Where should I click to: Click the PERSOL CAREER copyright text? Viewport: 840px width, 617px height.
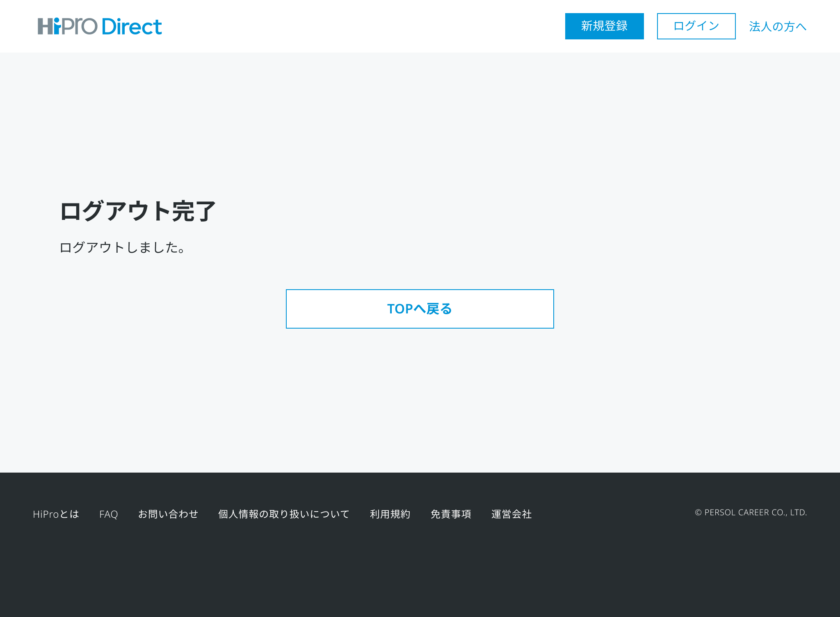[x=755, y=512]
